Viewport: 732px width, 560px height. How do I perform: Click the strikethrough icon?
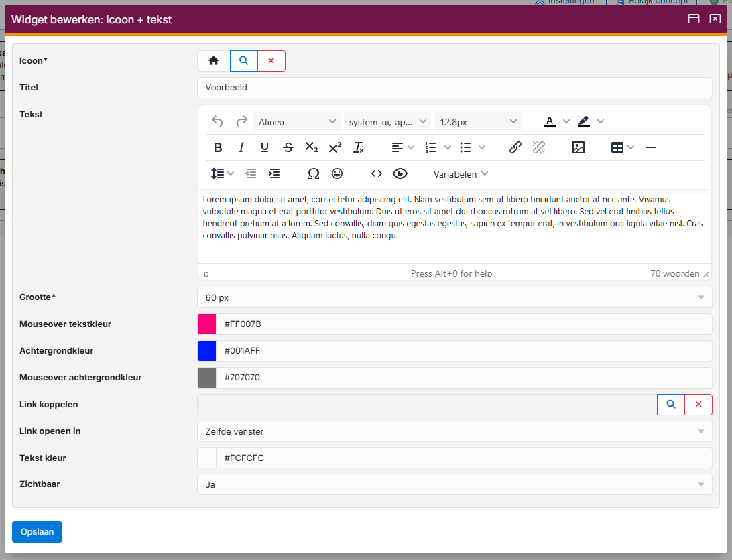click(x=288, y=148)
